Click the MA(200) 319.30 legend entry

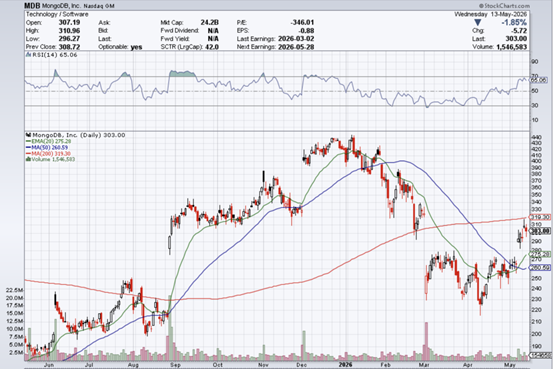[48, 153]
